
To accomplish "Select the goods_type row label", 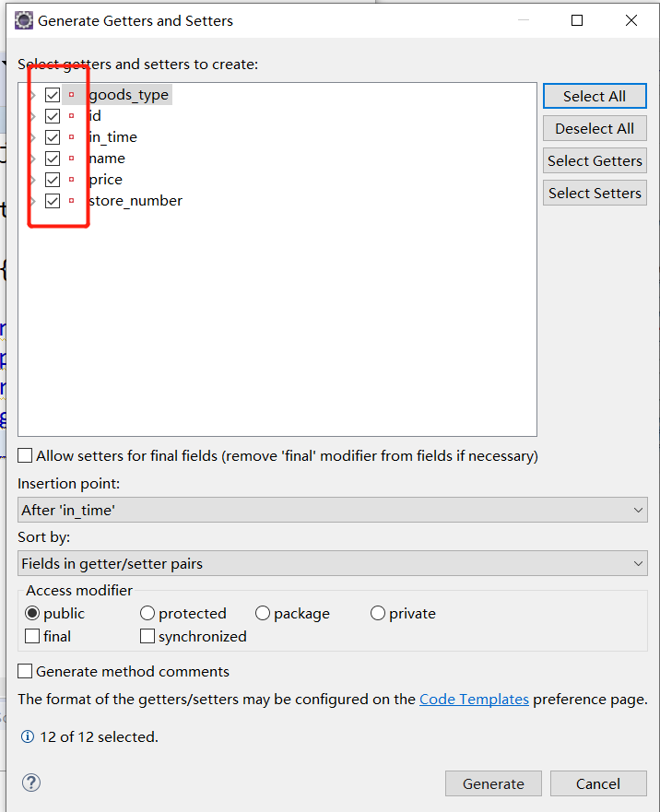I will pyautogui.click(x=128, y=95).
